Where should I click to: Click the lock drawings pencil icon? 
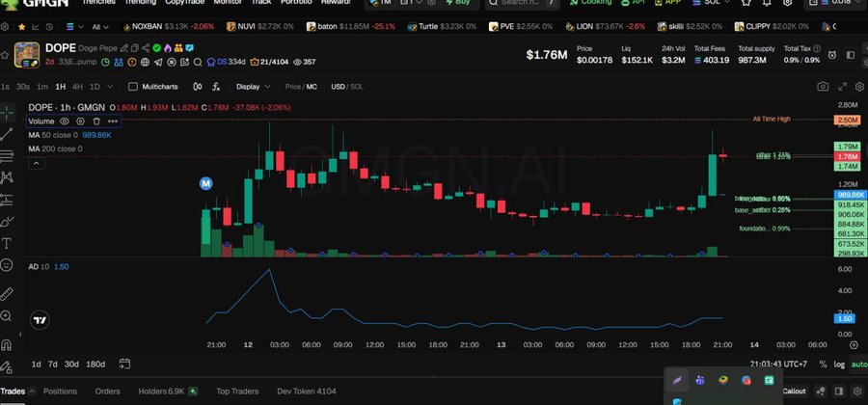pos(6,366)
